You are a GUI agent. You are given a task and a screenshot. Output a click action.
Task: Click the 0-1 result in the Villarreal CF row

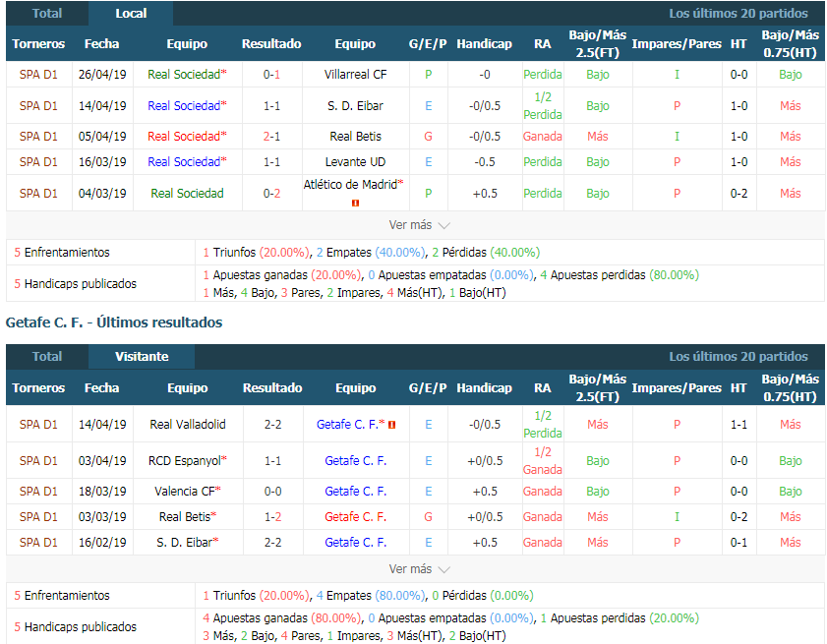(x=271, y=75)
